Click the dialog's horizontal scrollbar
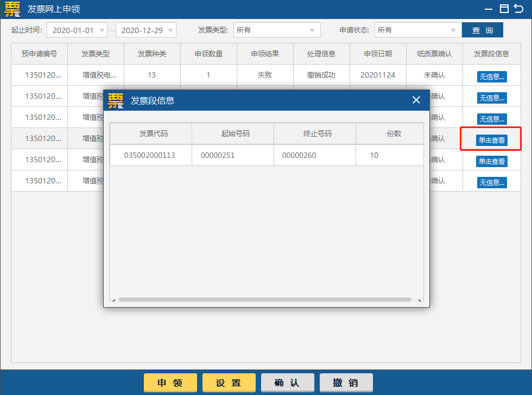The width and height of the screenshot is (532, 395). click(266, 300)
